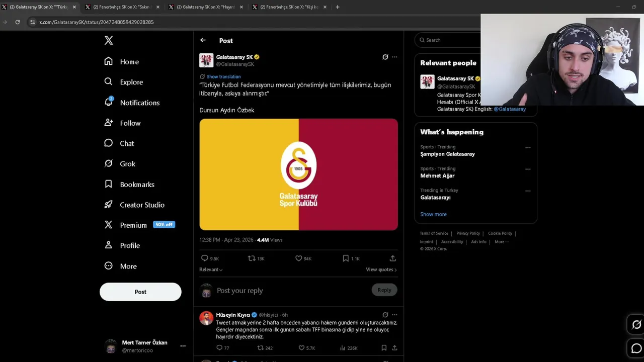Click the browser address bar URL
Image resolution: width=644 pixels, height=362 pixels.
[x=97, y=22]
